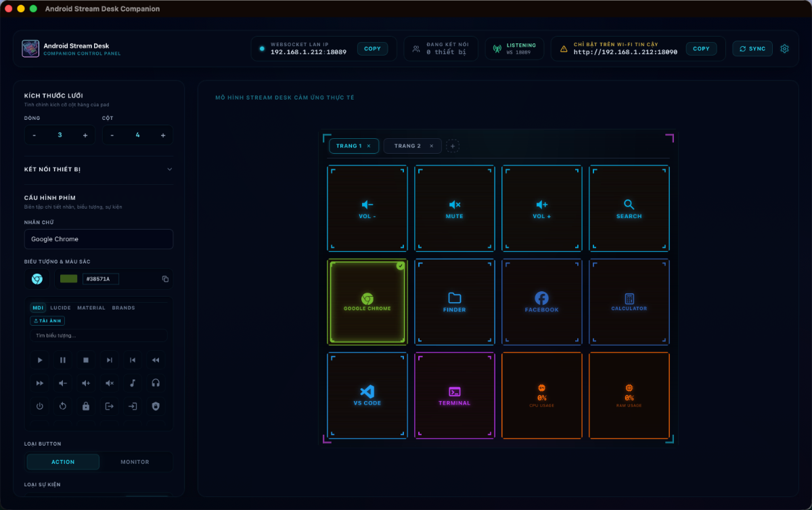812x510 pixels.
Task: Select the volume-minus icon in the icon picker
Action: pyautogui.click(x=63, y=383)
